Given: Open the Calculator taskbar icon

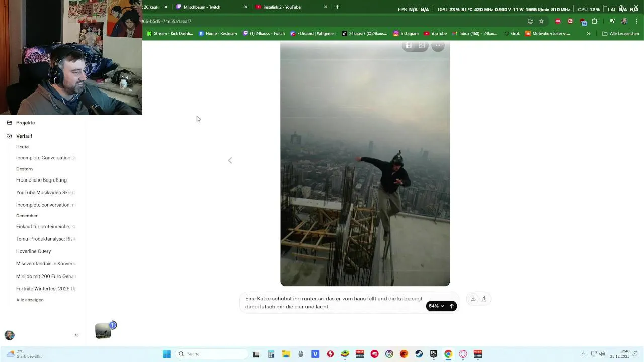Looking at the screenshot, I should (x=271, y=354).
